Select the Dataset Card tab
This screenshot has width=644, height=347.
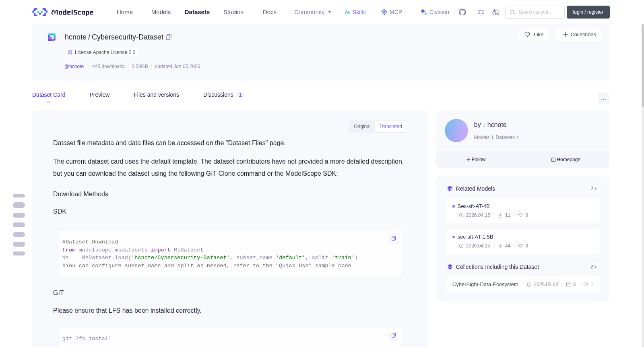[49, 95]
